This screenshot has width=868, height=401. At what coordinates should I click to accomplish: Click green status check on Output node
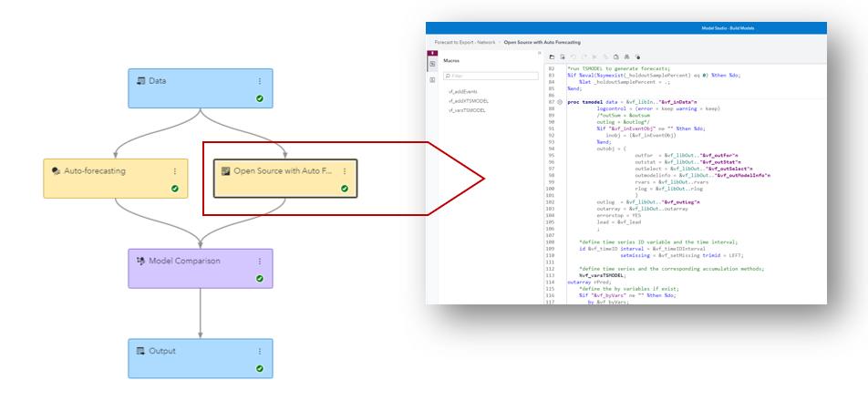tap(260, 369)
